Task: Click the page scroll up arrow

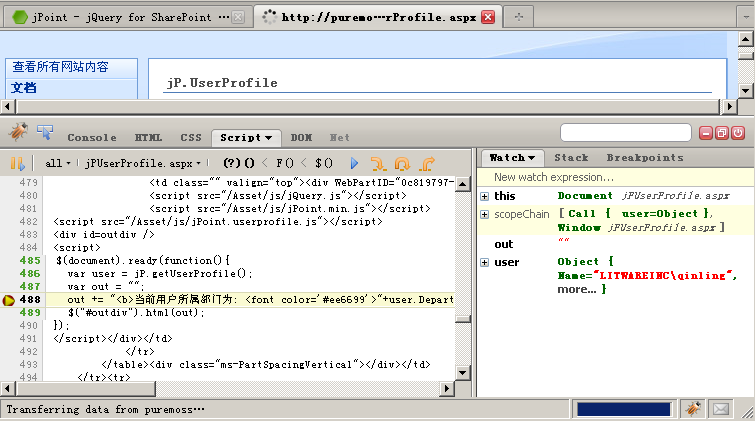Action: coord(745,39)
